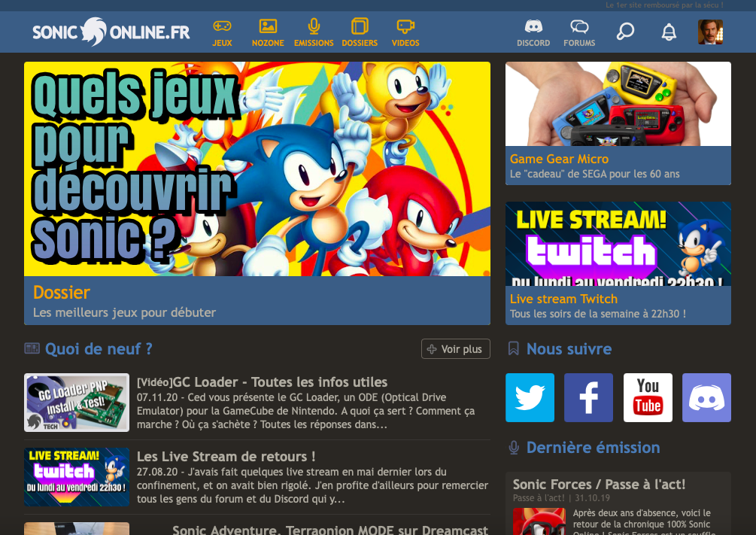The height and width of the screenshot is (535, 756).
Task: Click the Le "cadeau" de SEGA subtitle
Action: click(594, 174)
